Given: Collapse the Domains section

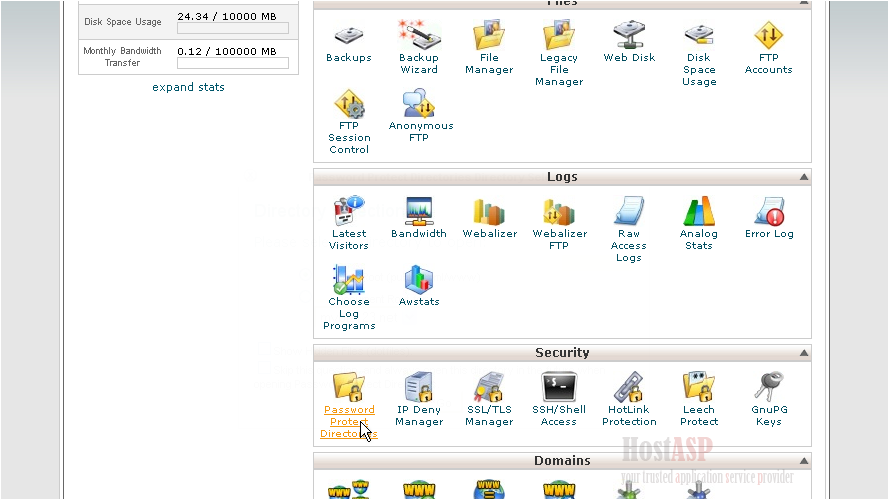Looking at the screenshot, I should [803, 461].
